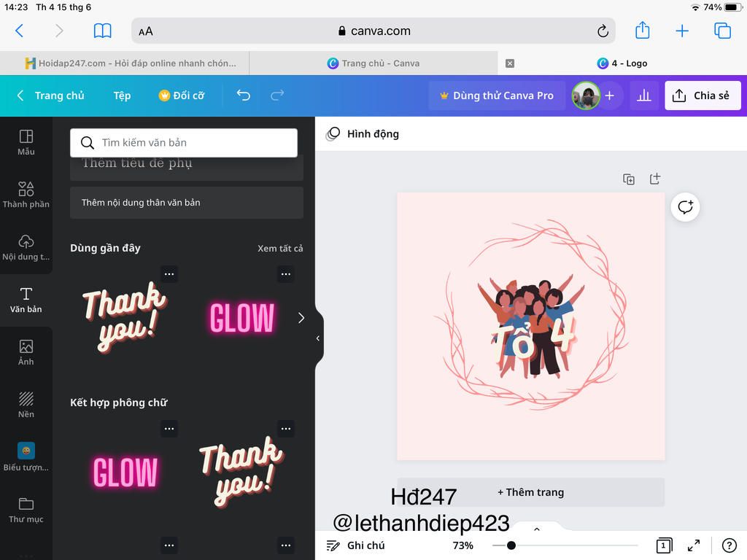
Task: Add collaborator with plus next to avatar
Action: click(609, 96)
